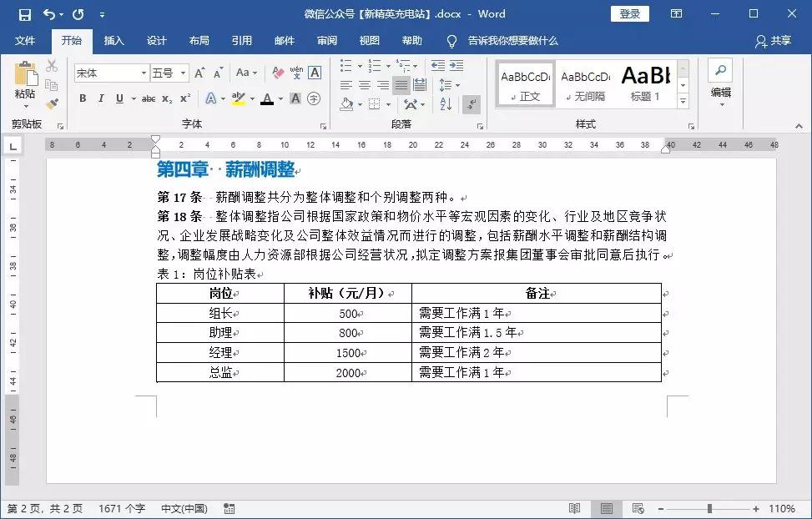Open the 审阅 ribbon tab

(325, 40)
